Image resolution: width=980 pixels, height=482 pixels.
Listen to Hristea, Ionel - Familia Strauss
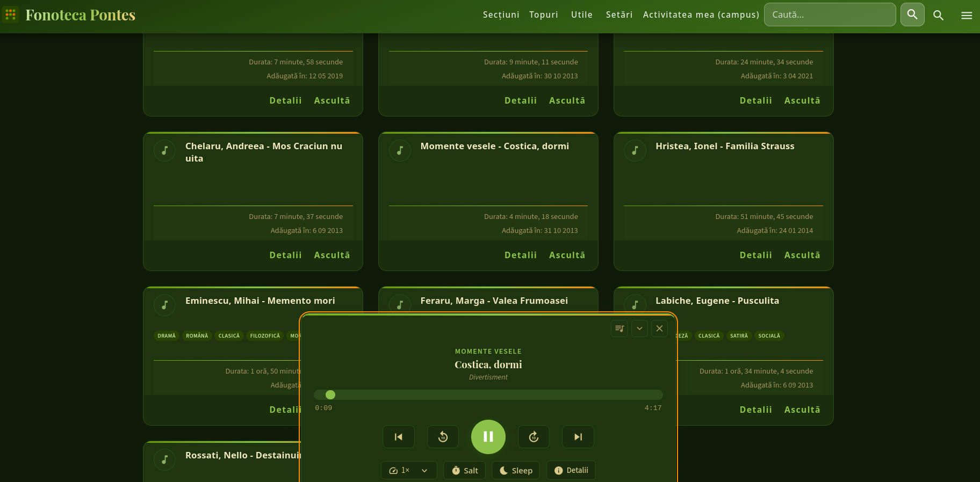coord(802,255)
